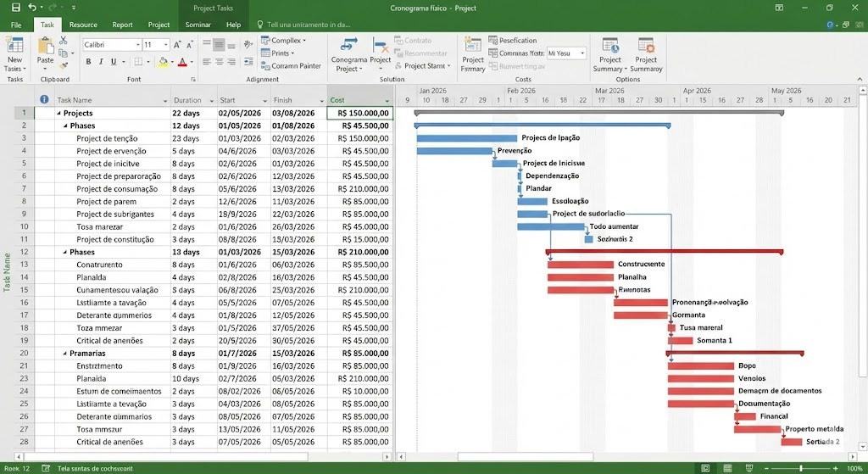Collapse the Projects summary task row
Image resolution: width=868 pixels, height=474 pixels.
point(59,113)
